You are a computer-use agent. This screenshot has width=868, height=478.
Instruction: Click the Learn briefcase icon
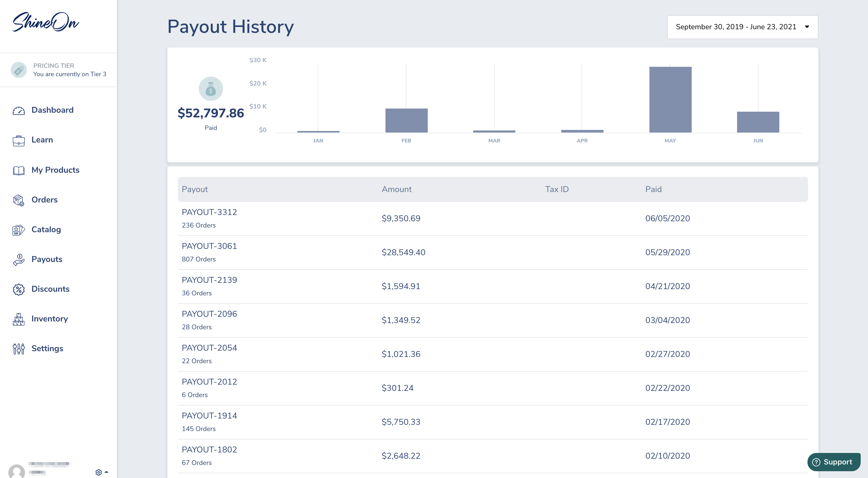pos(19,140)
